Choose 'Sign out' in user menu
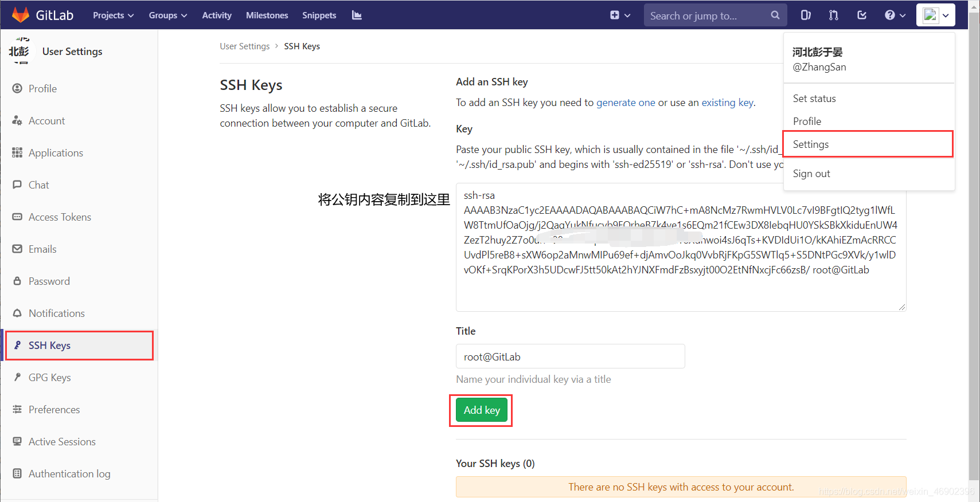 (x=811, y=174)
